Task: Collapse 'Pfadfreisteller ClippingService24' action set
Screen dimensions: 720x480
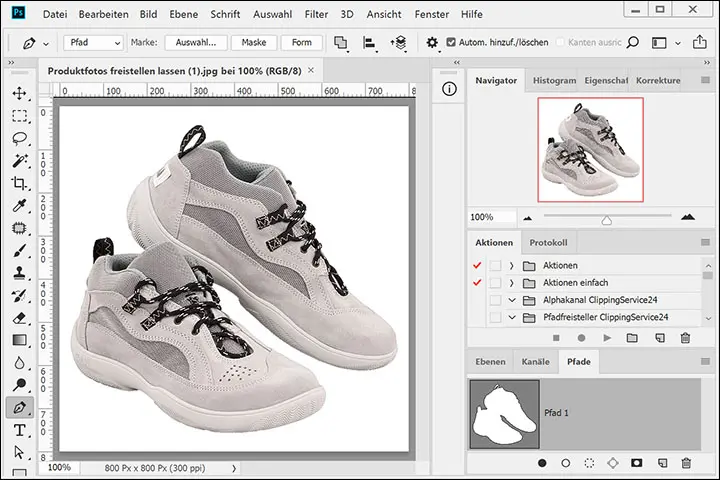Action: (x=511, y=317)
